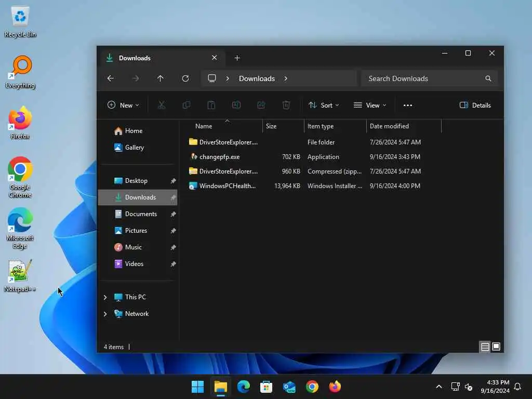Image resolution: width=532 pixels, height=399 pixels.
Task: Sort by Name column header
Action: [x=204, y=126]
